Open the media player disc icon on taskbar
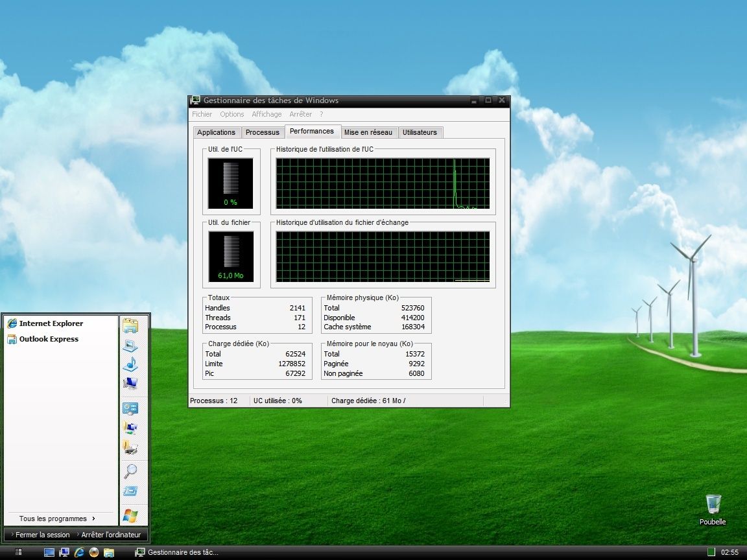Screen dimensions: 747x560 point(94,552)
